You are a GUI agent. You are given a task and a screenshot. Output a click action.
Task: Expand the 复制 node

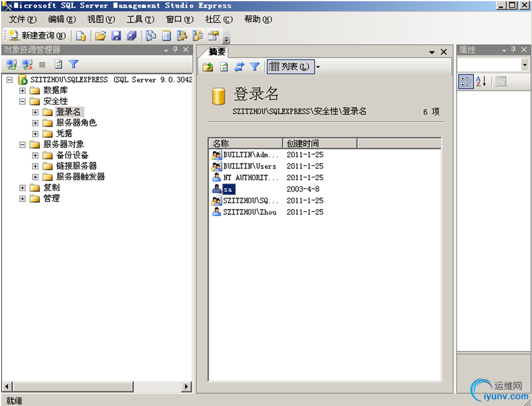[x=22, y=187]
